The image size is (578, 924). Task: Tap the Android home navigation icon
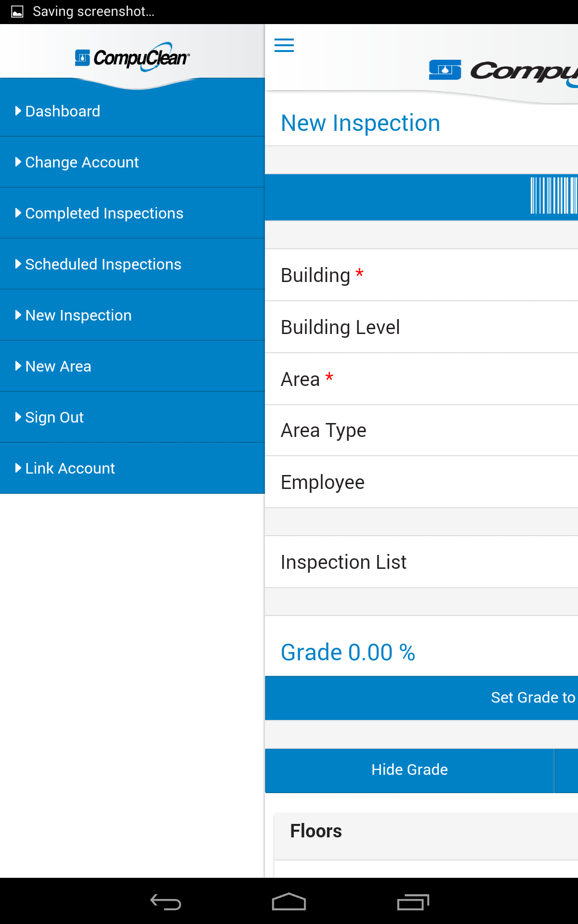coord(289,902)
